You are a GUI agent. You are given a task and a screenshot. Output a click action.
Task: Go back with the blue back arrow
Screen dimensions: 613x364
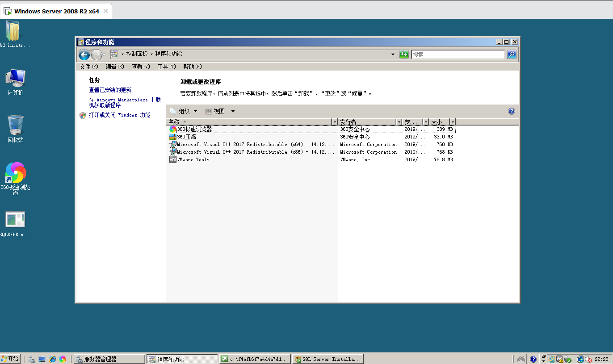point(84,54)
